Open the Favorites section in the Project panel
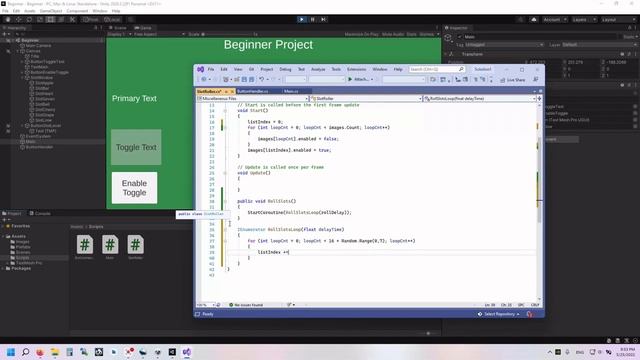Screen dimensions: 640x360 pos(20,226)
